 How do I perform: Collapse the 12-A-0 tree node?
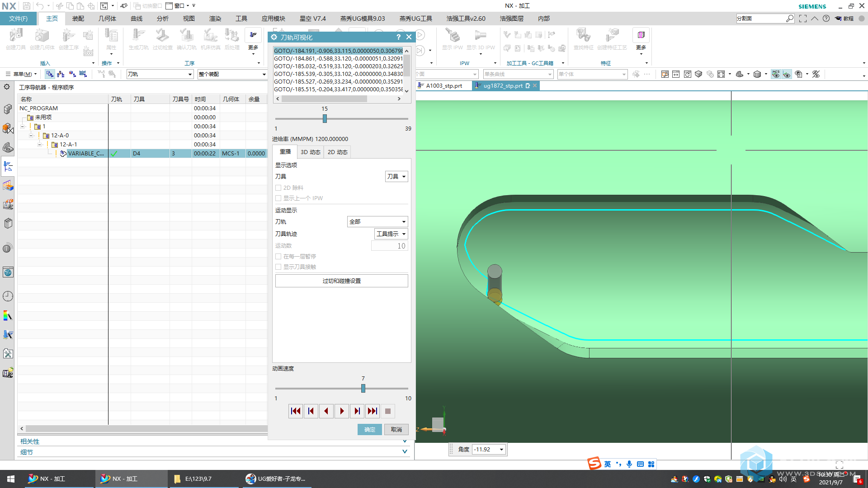tap(31, 136)
